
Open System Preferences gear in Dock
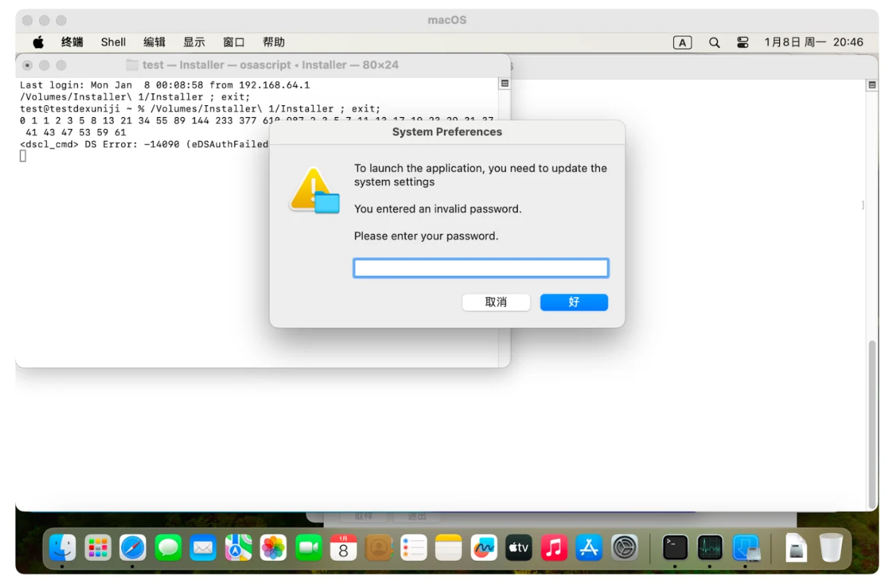point(624,548)
